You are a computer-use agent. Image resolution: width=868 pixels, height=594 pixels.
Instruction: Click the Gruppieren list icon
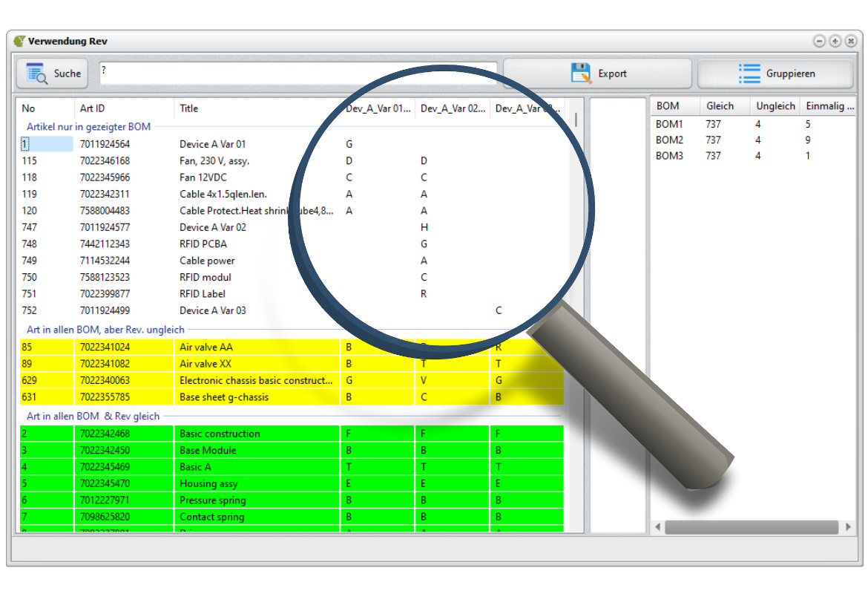tap(749, 74)
